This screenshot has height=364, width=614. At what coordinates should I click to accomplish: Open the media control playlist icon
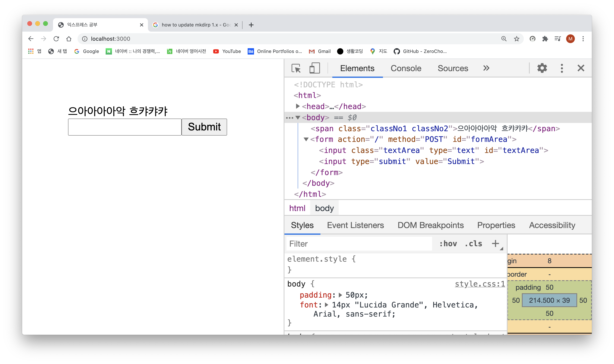point(558,39)
